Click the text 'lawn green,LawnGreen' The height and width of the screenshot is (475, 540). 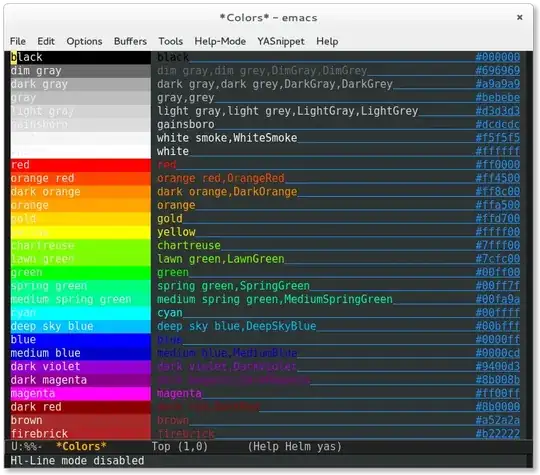[221, 259]
